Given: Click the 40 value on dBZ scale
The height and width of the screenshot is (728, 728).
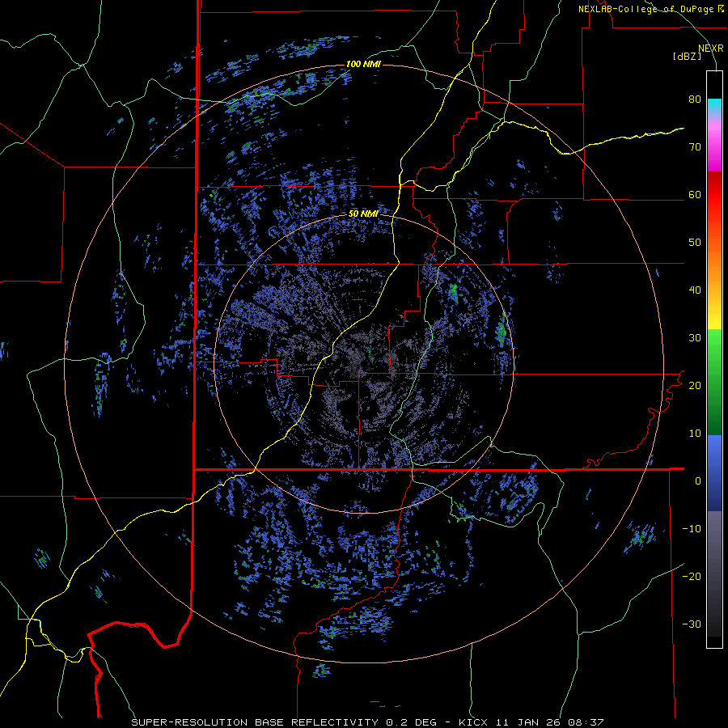Looking at the screenshot, I should pyautogui.click(x=695, y=290).
